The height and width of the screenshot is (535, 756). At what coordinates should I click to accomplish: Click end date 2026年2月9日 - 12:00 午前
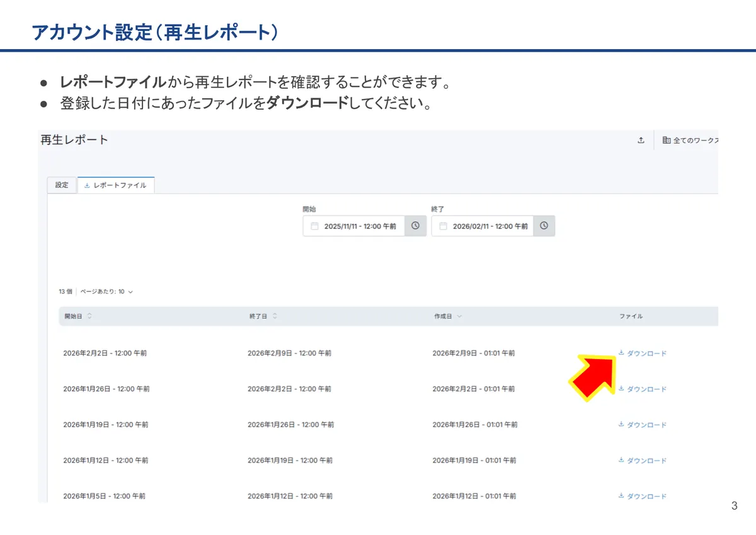pyautogui.click(x=290, y=354)
